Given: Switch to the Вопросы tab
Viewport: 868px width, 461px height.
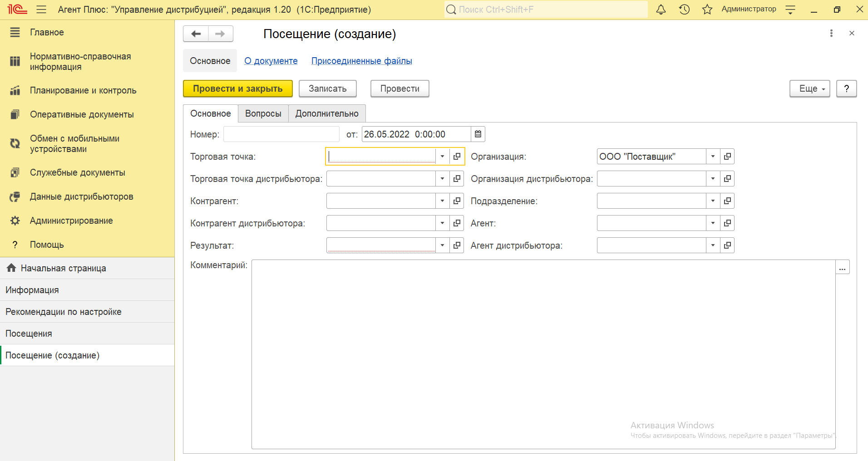Looking at the screenshot, I should [x=263, y=113].
